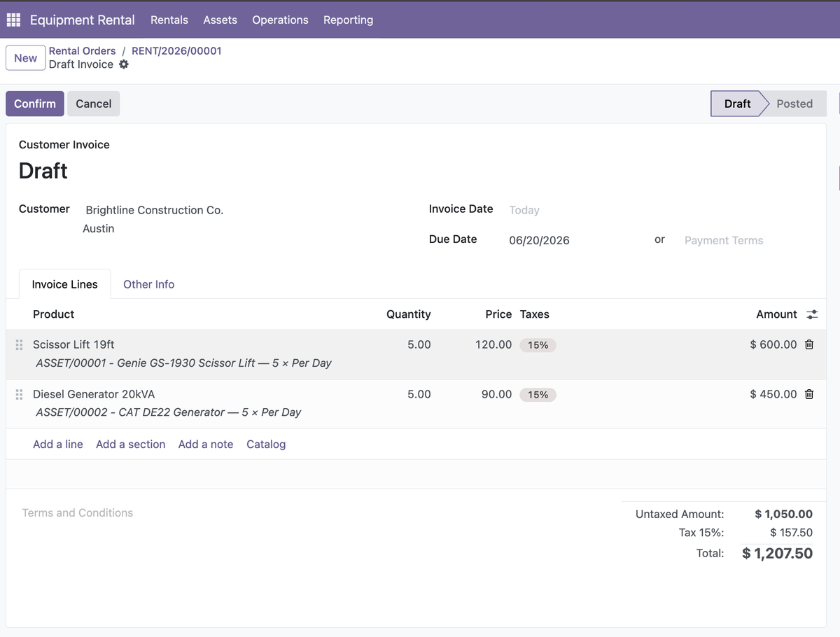Click Add a line link

(58, 444)
